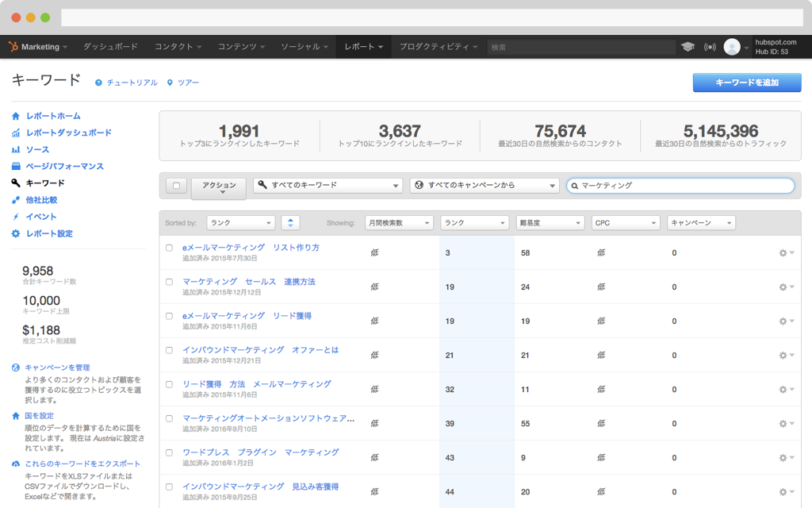This screenshot has width=812, height=508.
Task: Open gear menu for リスト作り方 keyword row
Action: [x=786, y=253]
